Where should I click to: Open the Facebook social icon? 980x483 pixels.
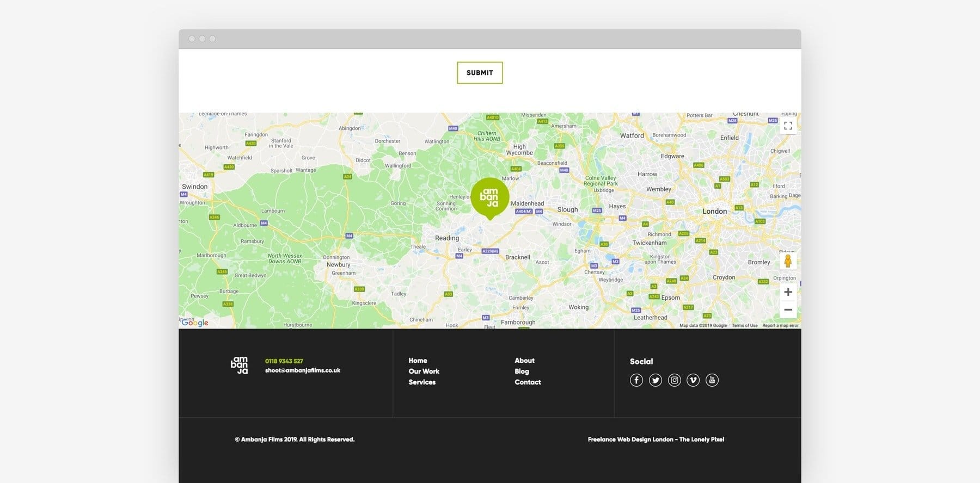pos(636,380)
